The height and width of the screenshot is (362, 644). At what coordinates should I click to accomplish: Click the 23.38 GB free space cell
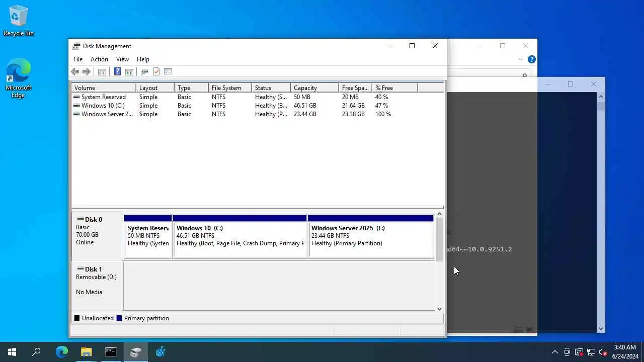[353, 114]
